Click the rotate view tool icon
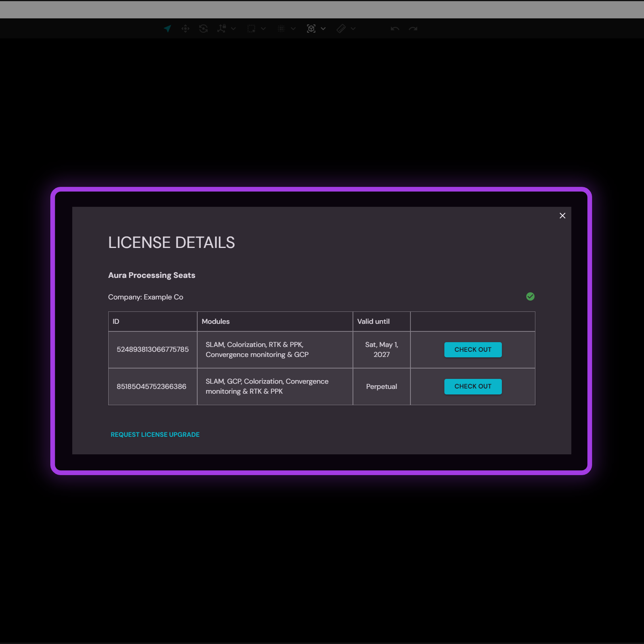644x644 pixels. tap(203, 29)
